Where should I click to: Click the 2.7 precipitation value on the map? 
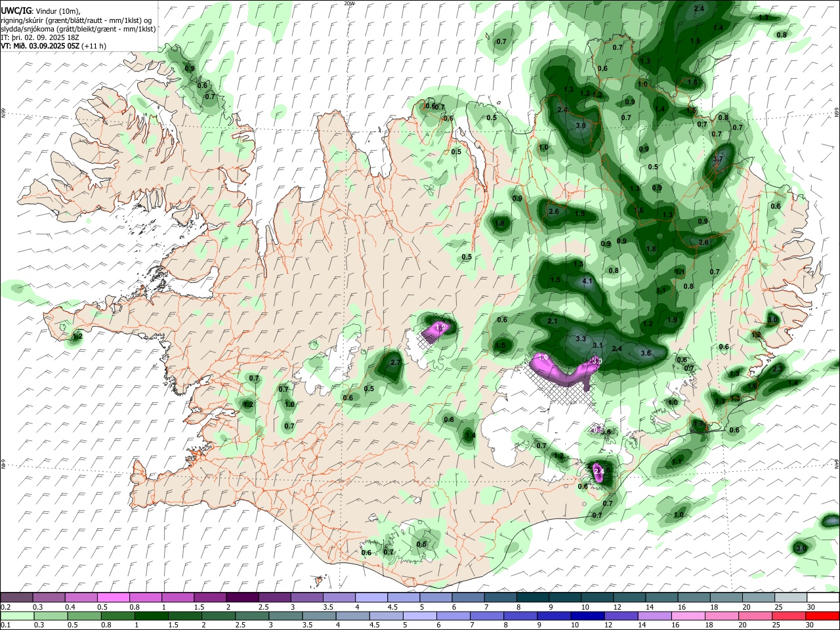pyautogui.click(x=395, y=362)
